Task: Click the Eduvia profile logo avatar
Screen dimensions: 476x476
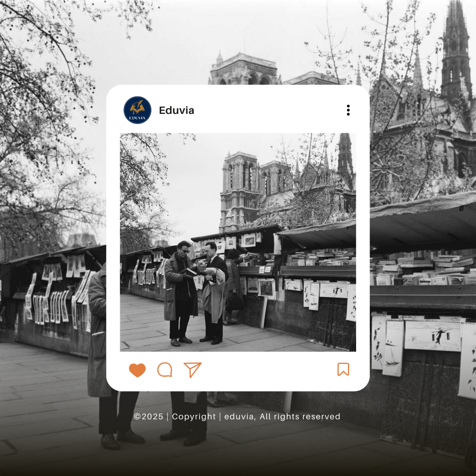Action: pos(137,110)
